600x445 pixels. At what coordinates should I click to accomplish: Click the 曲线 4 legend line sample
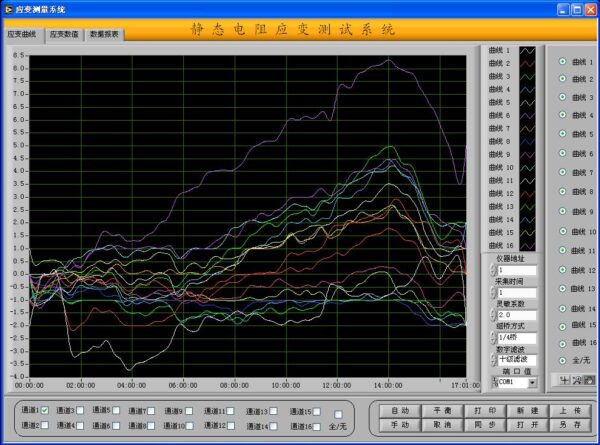[527, 90]
